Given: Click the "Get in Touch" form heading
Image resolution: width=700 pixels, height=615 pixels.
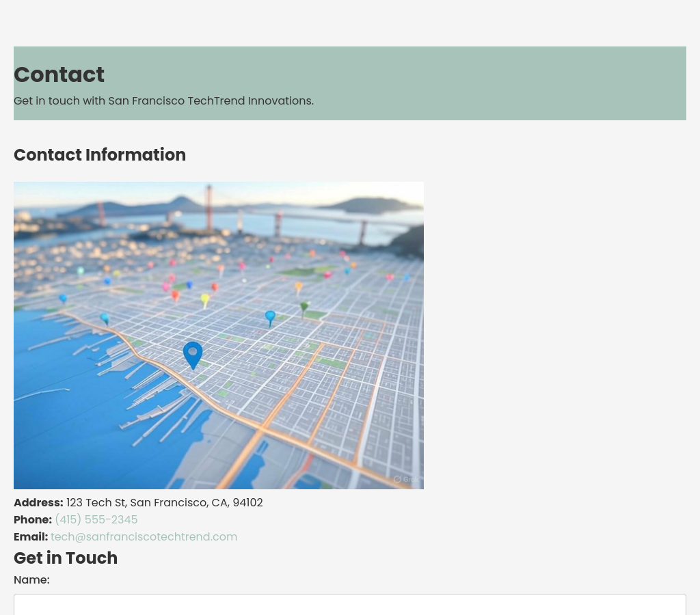Looking at the screenshot, I should pos(66,558).
